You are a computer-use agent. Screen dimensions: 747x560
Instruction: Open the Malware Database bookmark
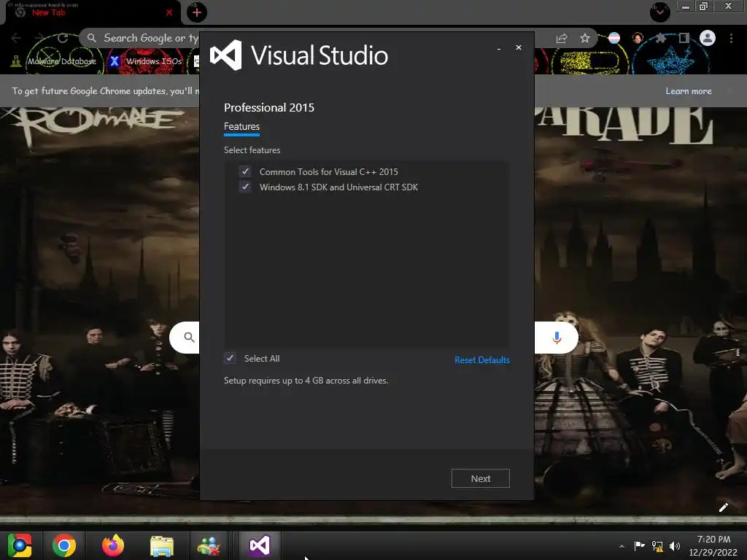point(54,61)
